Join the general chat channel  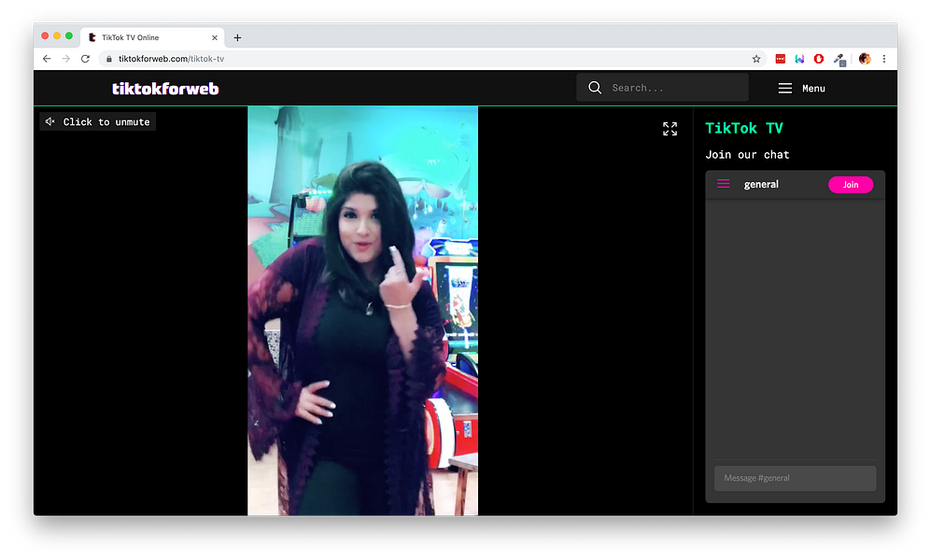[x=851, y=184]
